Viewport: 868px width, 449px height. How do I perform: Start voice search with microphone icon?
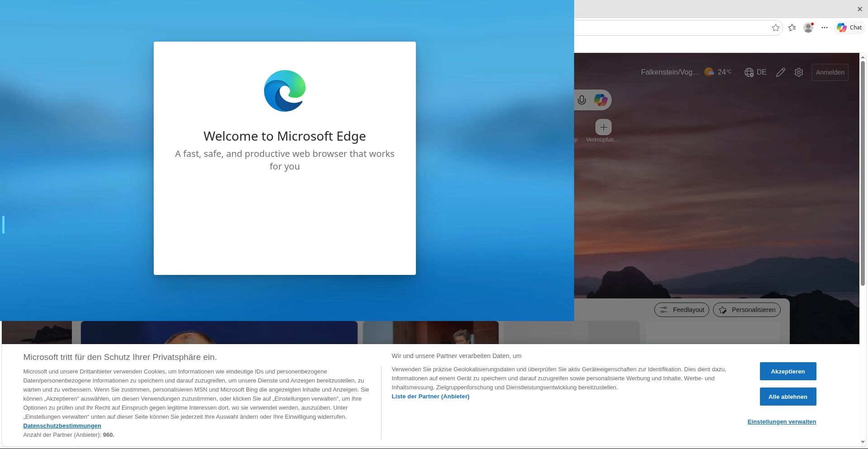582,100
